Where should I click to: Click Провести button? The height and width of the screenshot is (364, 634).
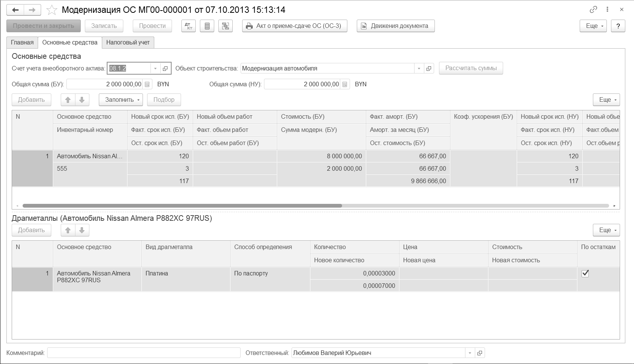(x=152, y=26)
